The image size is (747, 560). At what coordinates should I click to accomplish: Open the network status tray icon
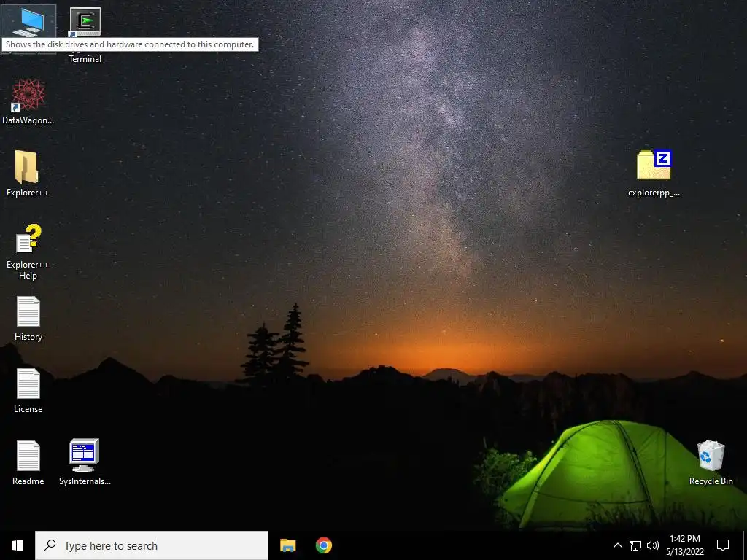pyautogui.click(x=635, y=545)
